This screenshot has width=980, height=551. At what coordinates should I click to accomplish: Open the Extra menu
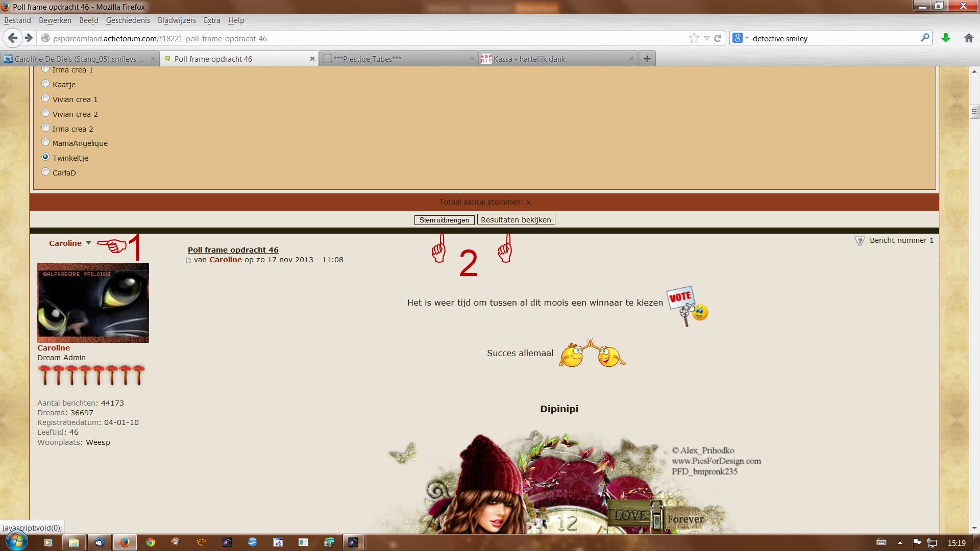click(x=212, y=20)
